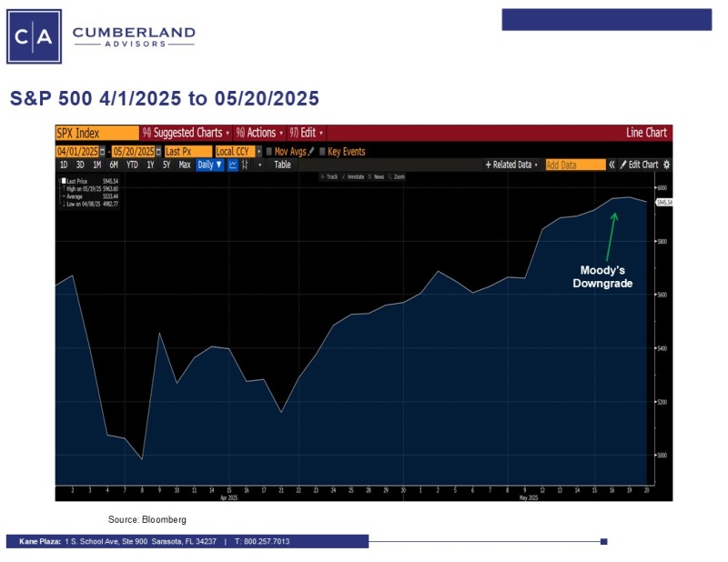Select the 1Y range toggle
Viewport: 728px width, 562px height.
click(150, 165)
